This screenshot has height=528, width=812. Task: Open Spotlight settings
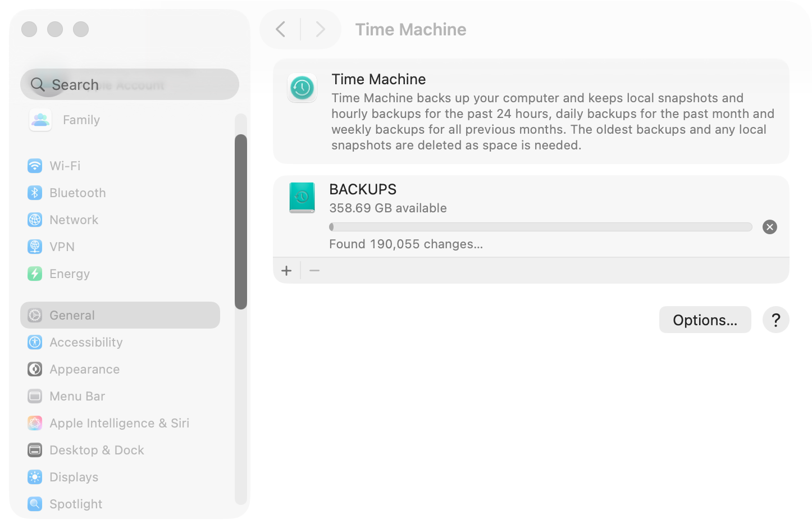pos(120,504)
